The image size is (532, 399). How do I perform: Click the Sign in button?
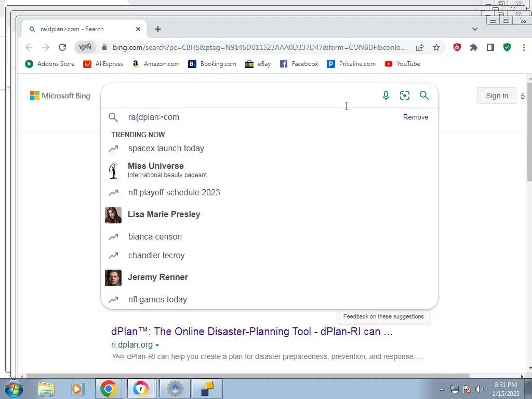click(x=497, y=96)
